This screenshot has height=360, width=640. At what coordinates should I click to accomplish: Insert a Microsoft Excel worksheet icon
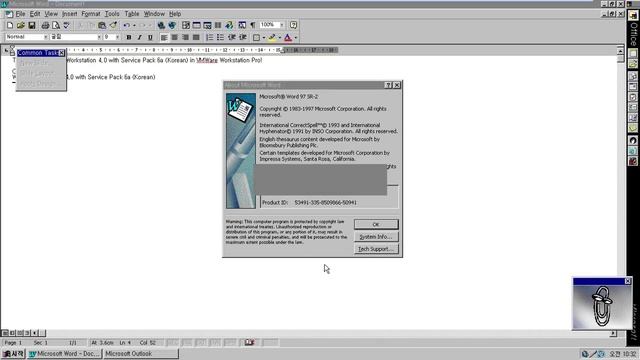coord(207,25)
